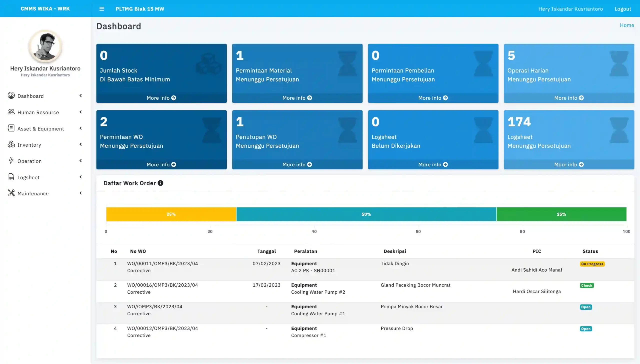Open More info on Jumlah Stock card
Image resolution: width=640 pixels, height=364 pixels.
161,98
